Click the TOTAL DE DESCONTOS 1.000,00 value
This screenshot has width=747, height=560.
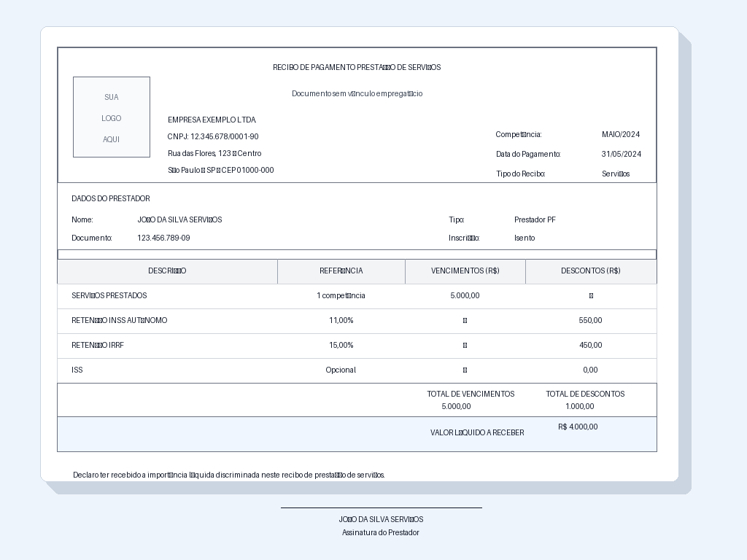click(x=580, y=406)
